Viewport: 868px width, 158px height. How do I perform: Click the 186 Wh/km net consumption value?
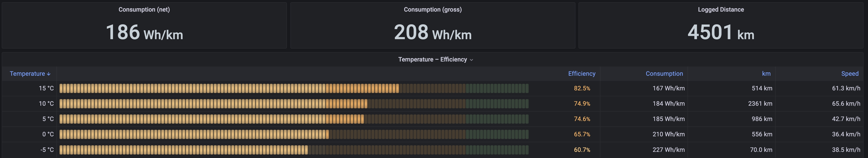pos(144,33)
